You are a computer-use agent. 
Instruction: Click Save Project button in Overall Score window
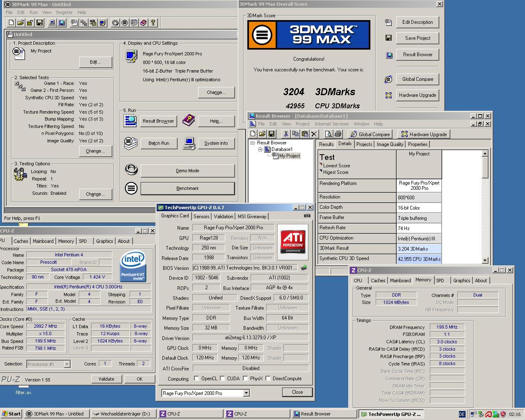(418, 38)
